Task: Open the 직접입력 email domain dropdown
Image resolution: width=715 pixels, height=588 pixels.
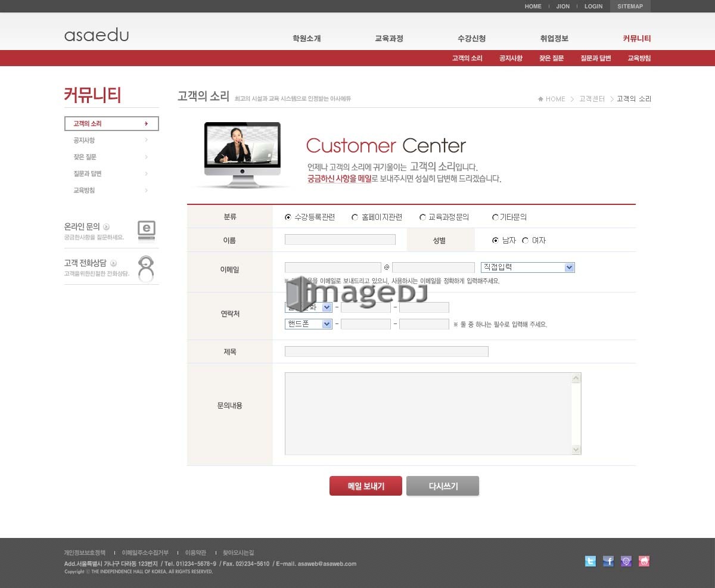Action: click(x=528, y=267)
